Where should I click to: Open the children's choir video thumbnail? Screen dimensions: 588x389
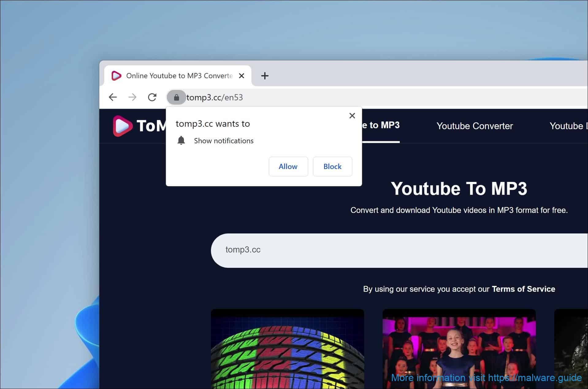459,349
